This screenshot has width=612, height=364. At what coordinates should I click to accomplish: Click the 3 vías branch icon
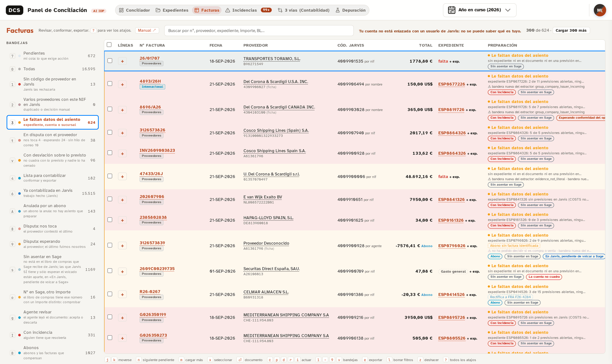280,10
